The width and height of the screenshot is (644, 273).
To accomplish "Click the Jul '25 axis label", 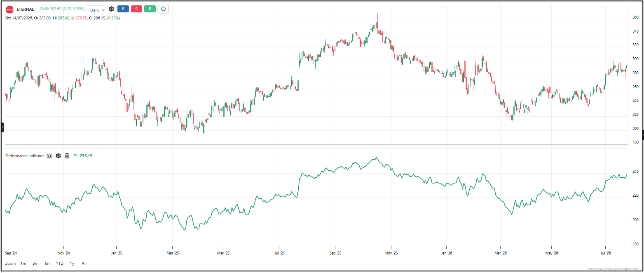I will pos(279,253).
